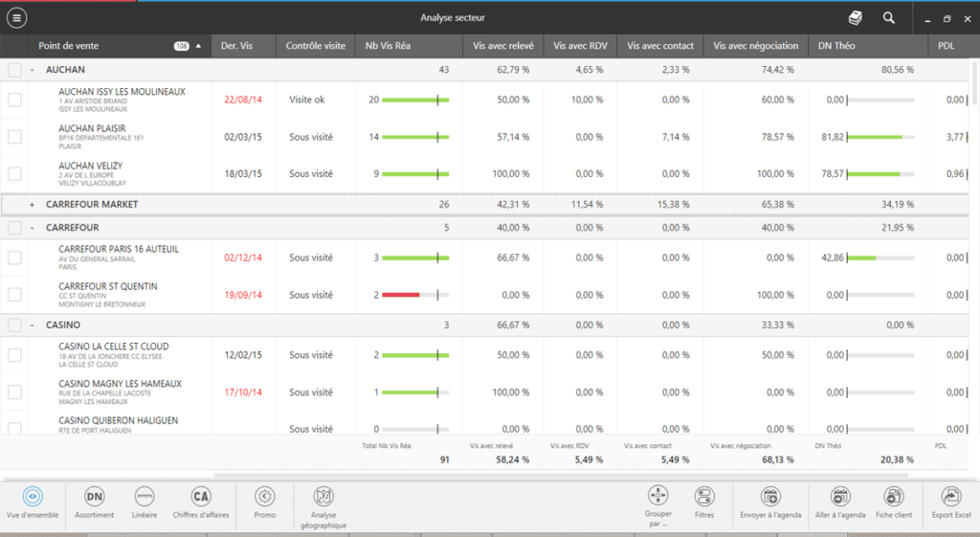Open the hamburger menu icon
This screenshot has height=537, width=980.
[16, 18]
